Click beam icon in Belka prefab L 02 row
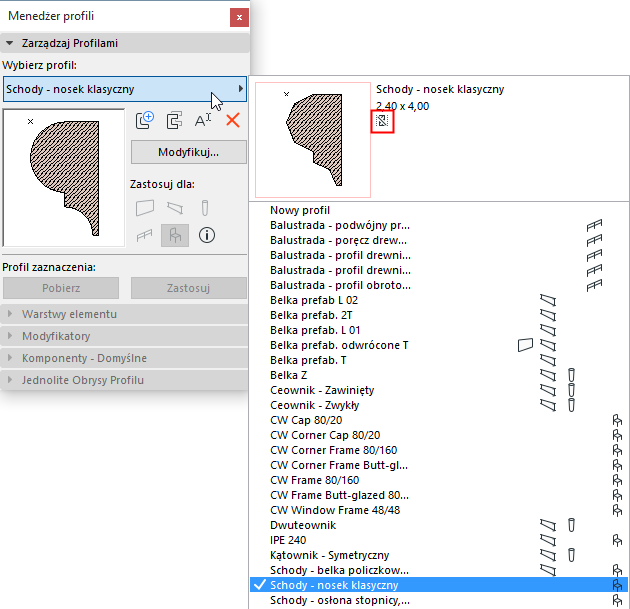This screenshot has height=609, width=630. point(548,300)
